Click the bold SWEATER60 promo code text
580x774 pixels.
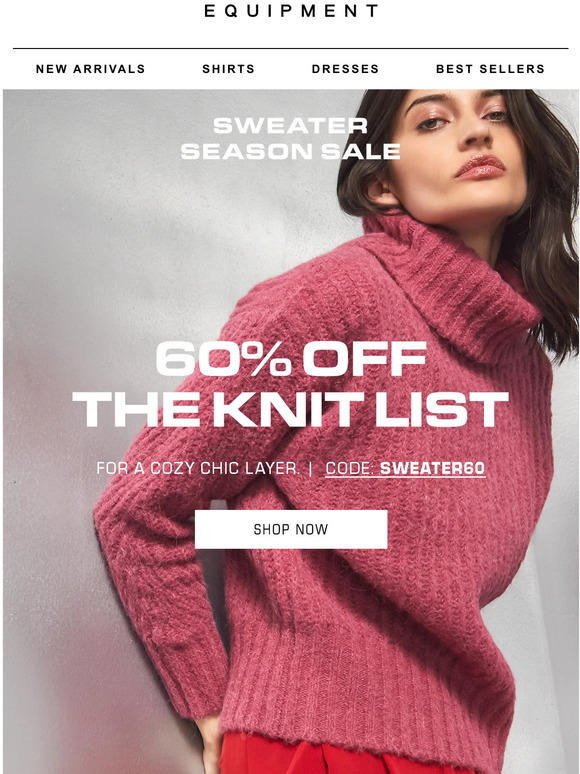(x=432, y=468)
